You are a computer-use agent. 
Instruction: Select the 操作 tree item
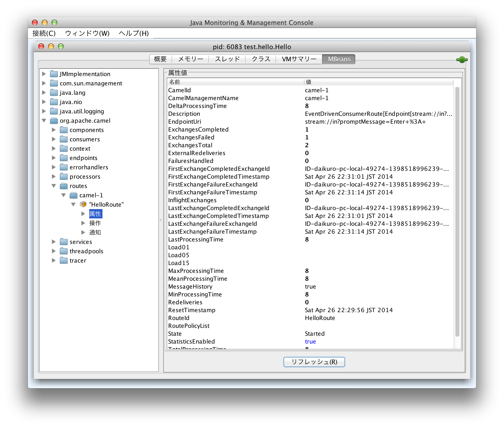pos(95,223)
